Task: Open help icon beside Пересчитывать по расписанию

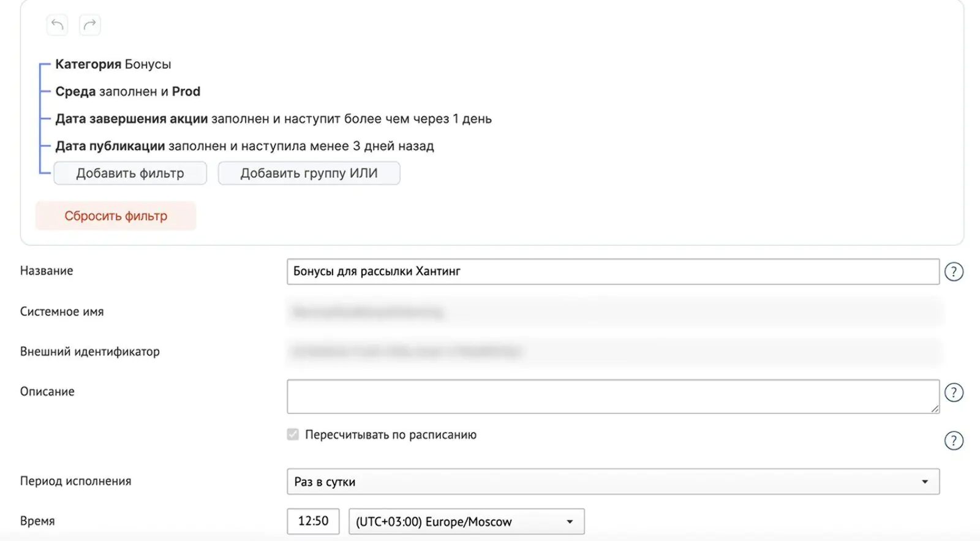Action: tap(954, 441)
